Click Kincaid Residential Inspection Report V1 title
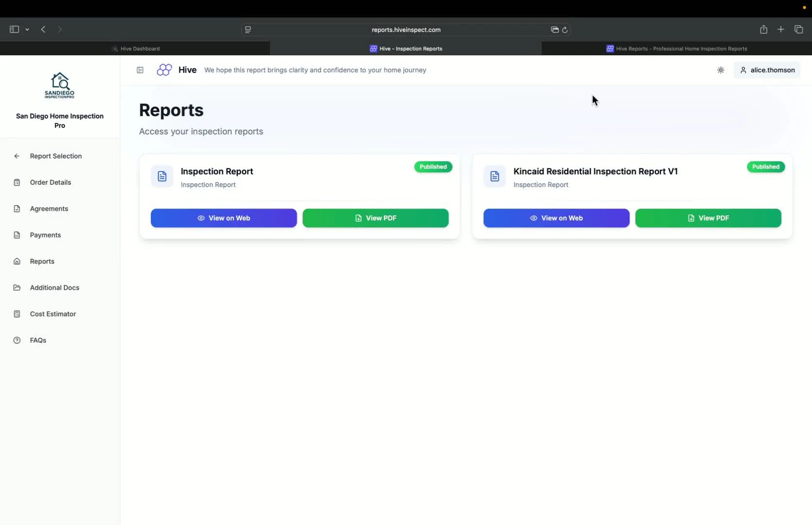 pos(595,172)
